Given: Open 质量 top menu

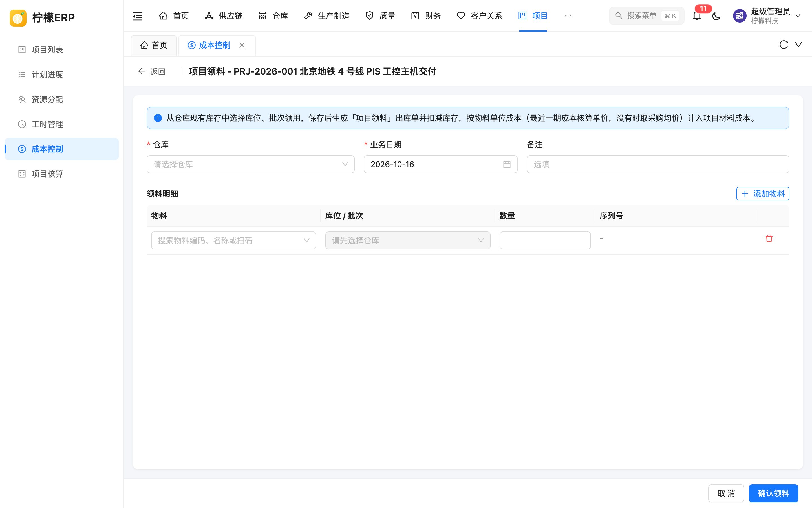Looking at the screenshot, I should pos(381,16).
